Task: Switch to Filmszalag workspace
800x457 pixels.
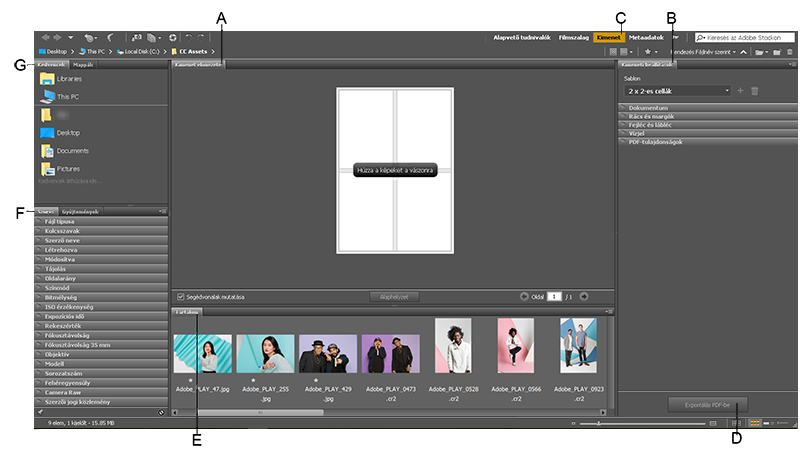Action: tap(573, 37)
